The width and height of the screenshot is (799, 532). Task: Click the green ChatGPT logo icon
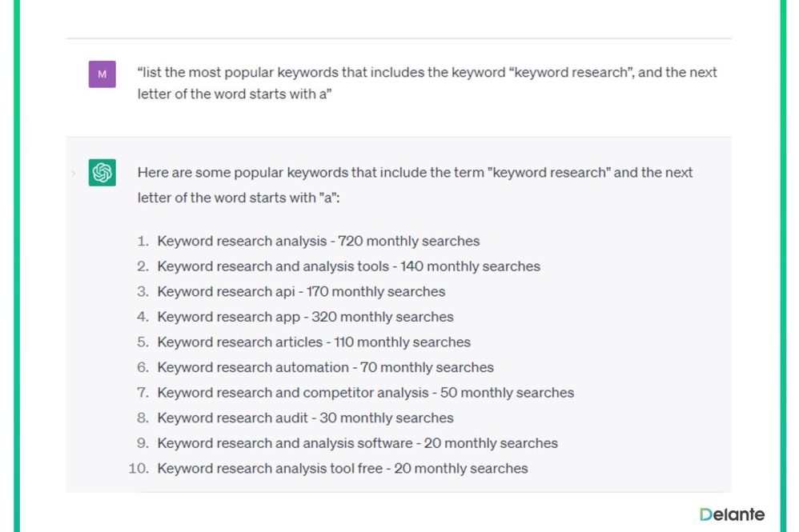coord(102,172)
